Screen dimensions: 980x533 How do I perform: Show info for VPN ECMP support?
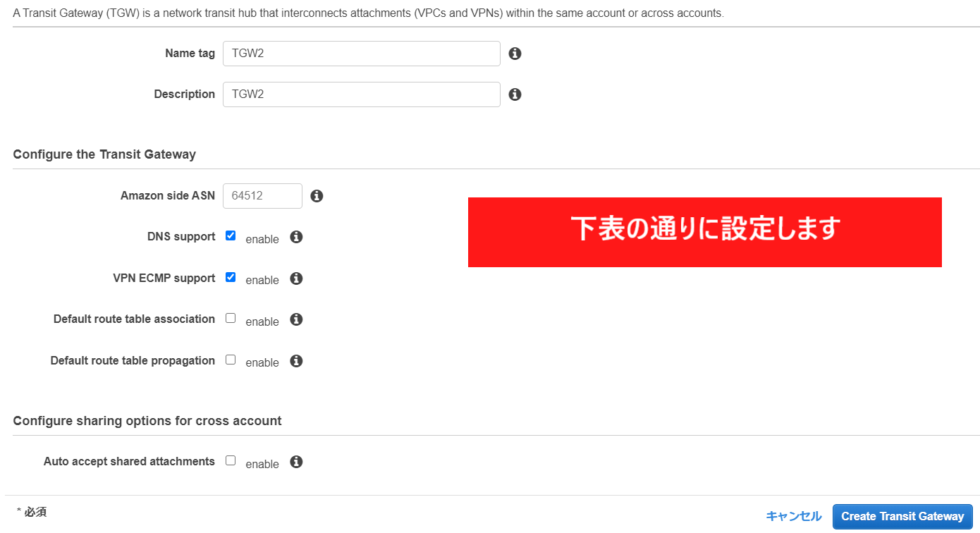tap(296, 278)
